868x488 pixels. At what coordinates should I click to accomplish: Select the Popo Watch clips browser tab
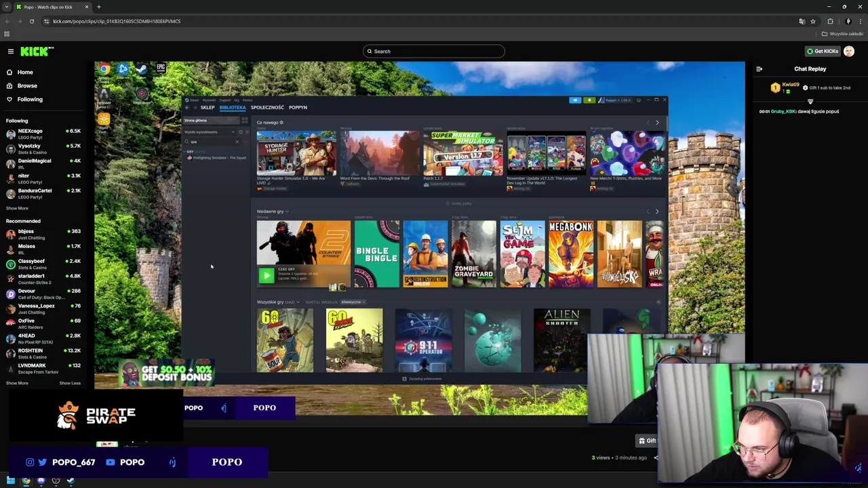52,7
